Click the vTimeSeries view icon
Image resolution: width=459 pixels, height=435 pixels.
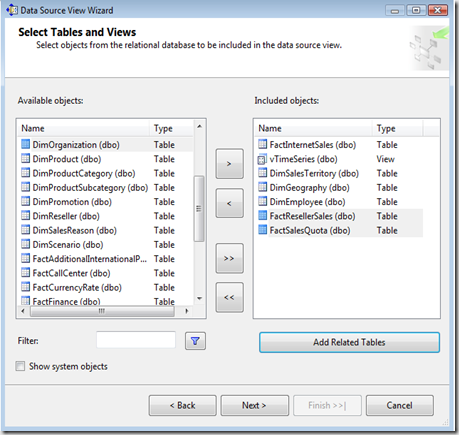[262, 160]
